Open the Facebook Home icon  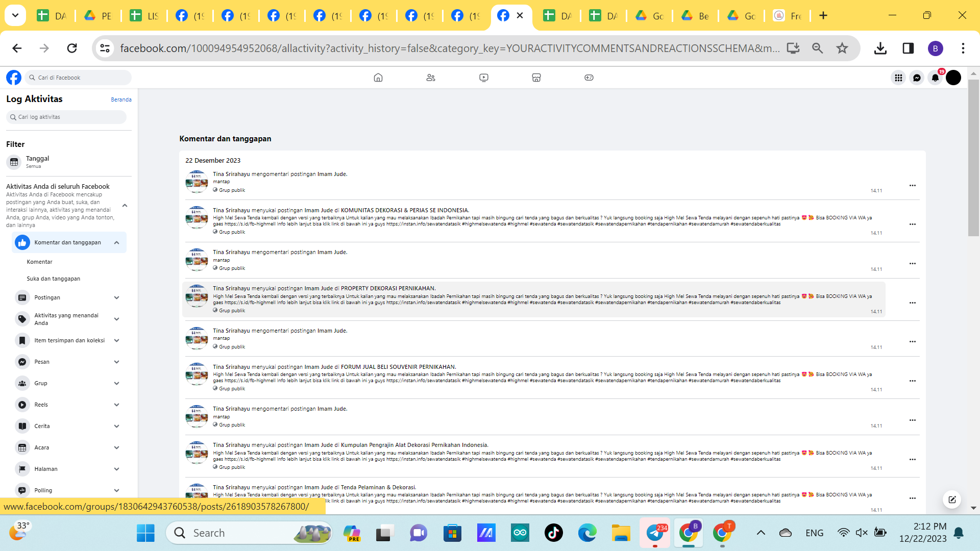pos(378,78)
